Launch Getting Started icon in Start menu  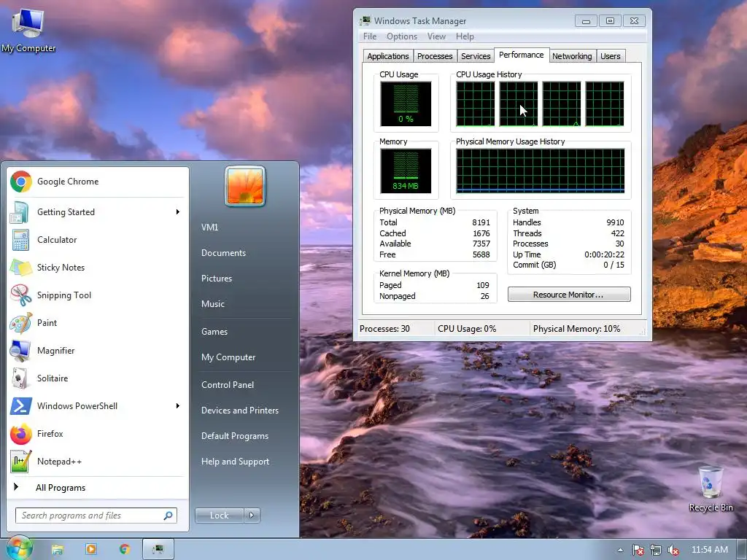pos(20,212)
